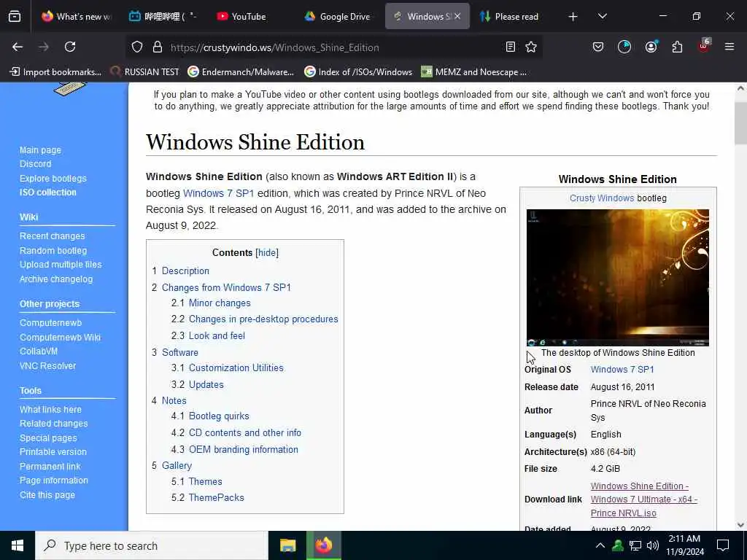Open Firefox application hamburger menu
This screenshot has height=560, width=747.
click(x=729, y=47)
